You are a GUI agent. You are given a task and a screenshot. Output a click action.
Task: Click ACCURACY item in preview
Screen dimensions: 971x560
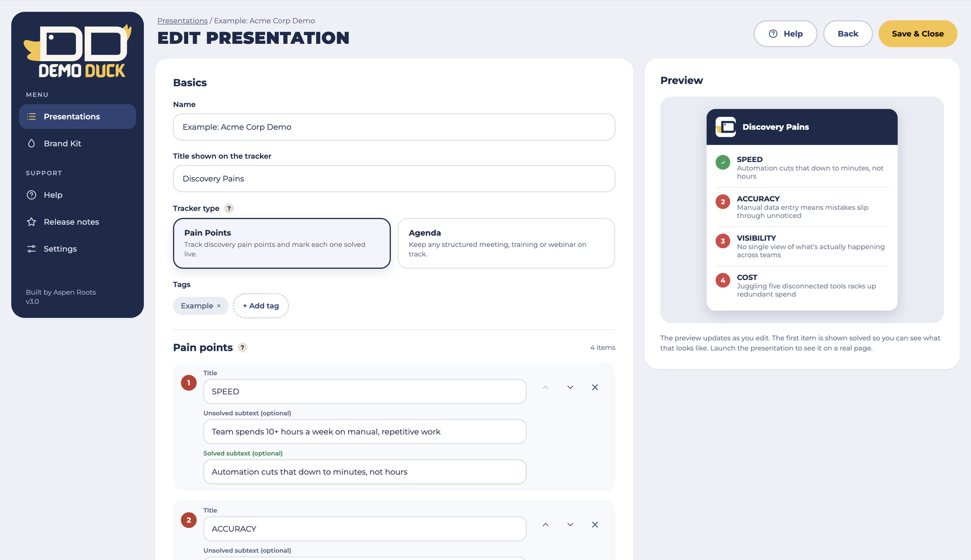point(802,207)
